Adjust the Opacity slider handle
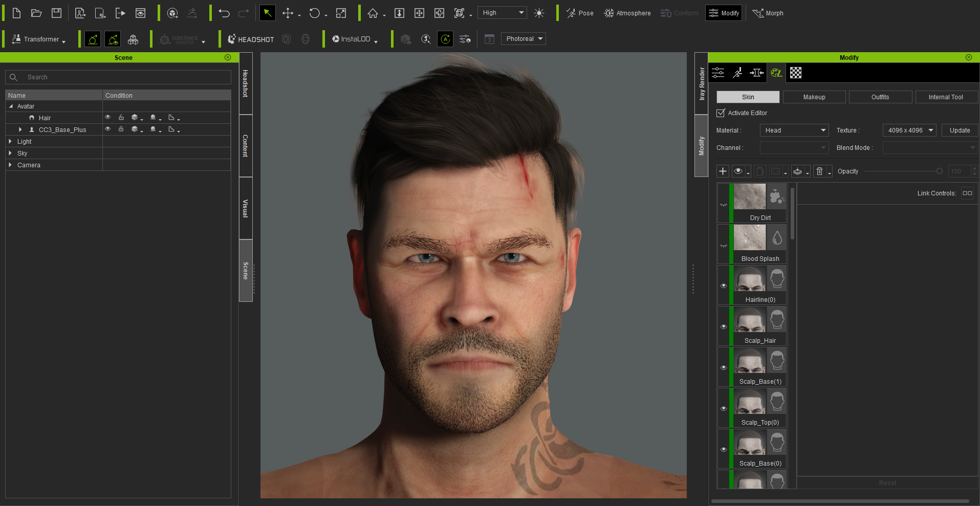980x506 pixels. point(939,171)
